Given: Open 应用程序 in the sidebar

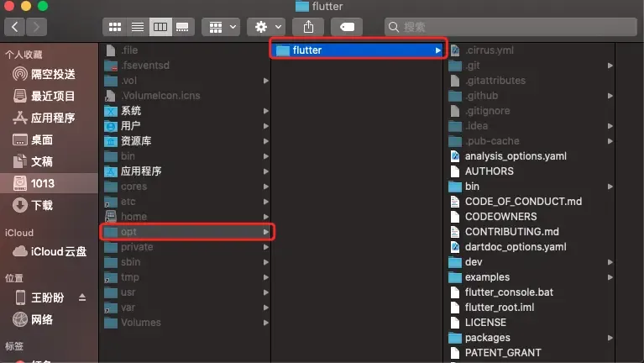Looking at the screenshot, I should click(x=50, y=118).
